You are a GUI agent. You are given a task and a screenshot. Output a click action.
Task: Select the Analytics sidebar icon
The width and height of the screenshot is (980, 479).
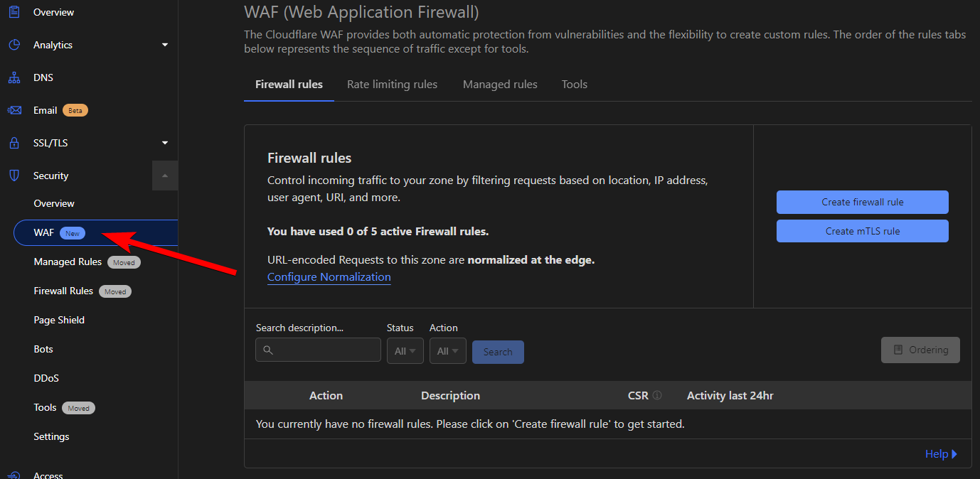point(14,44)
